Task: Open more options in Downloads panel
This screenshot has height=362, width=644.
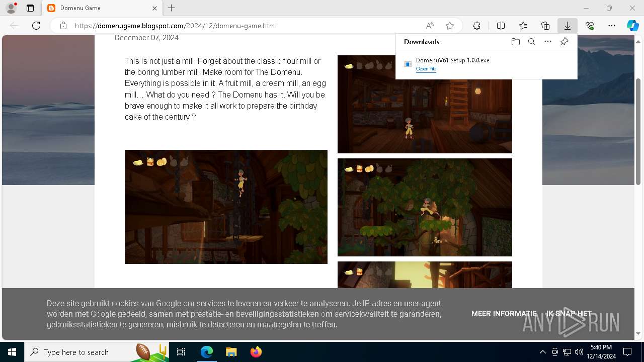Action: coord(548,42)
